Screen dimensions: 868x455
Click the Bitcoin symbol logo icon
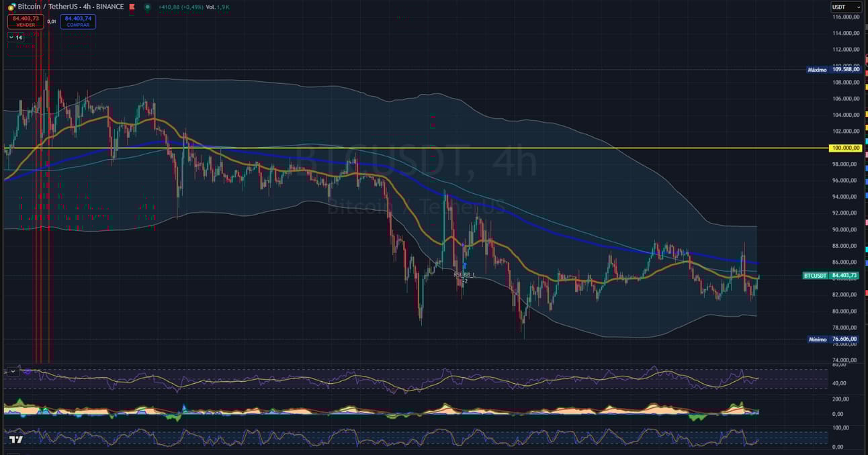click(12, 7)
